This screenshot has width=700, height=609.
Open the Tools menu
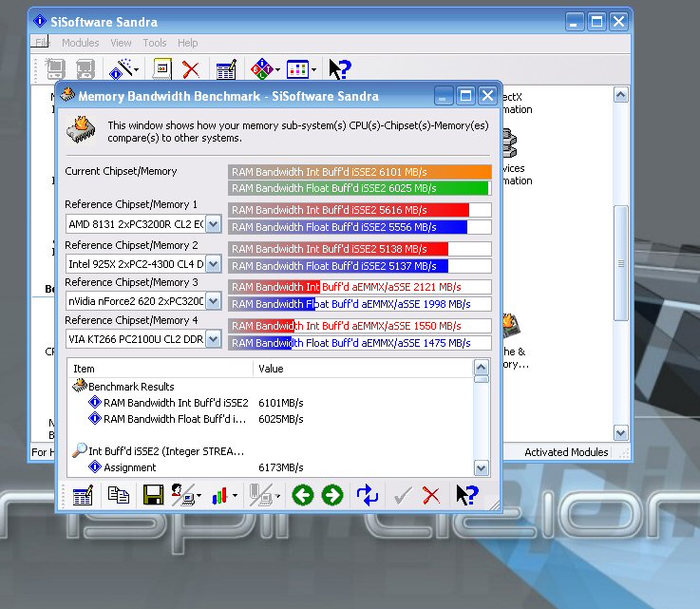point(155,43)
